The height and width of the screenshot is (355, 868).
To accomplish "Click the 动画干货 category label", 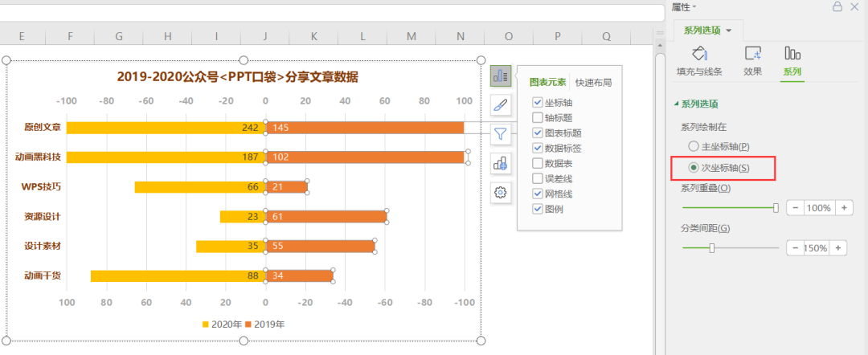I will [42, 276].
